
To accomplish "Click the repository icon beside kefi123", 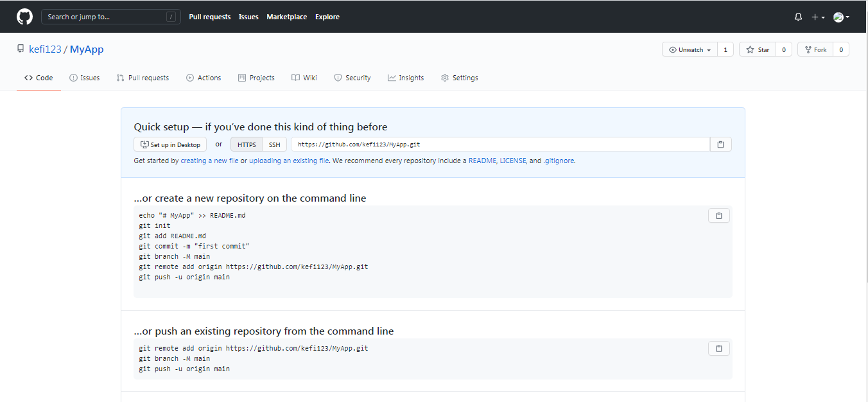I will (21, 49).
